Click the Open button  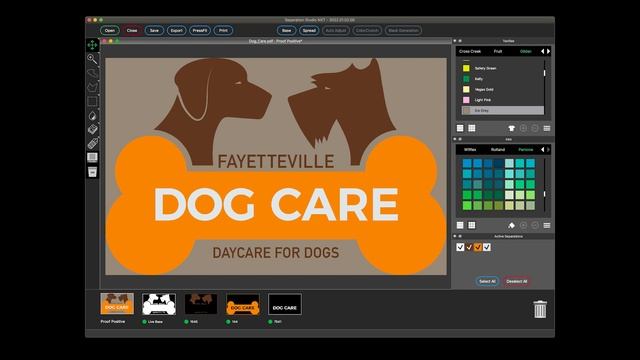[x=110, y=30]
